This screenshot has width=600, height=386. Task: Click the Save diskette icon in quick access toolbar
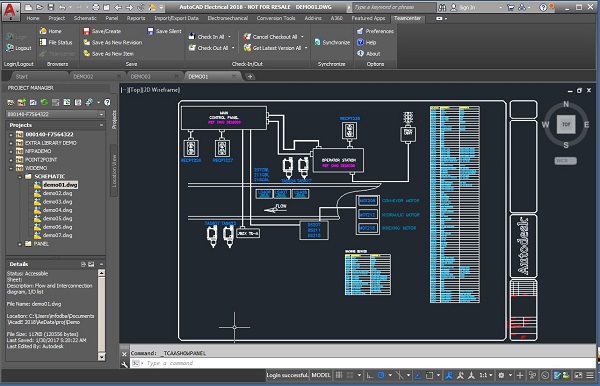click(x=51, y=7)
